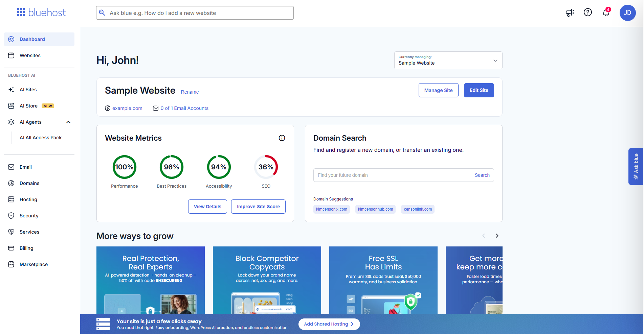
Task: Select censonlink.com domain suggestion
Action: point(418,209)
